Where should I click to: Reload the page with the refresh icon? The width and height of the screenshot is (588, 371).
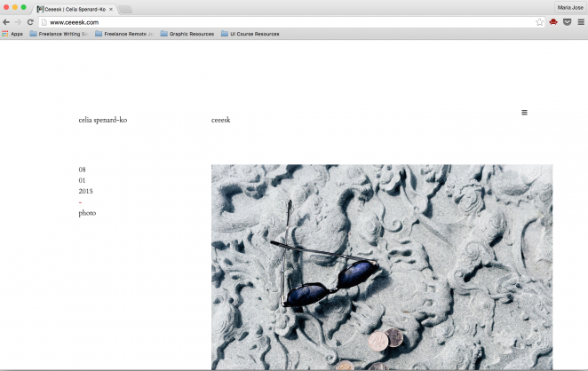coord(30,22)
